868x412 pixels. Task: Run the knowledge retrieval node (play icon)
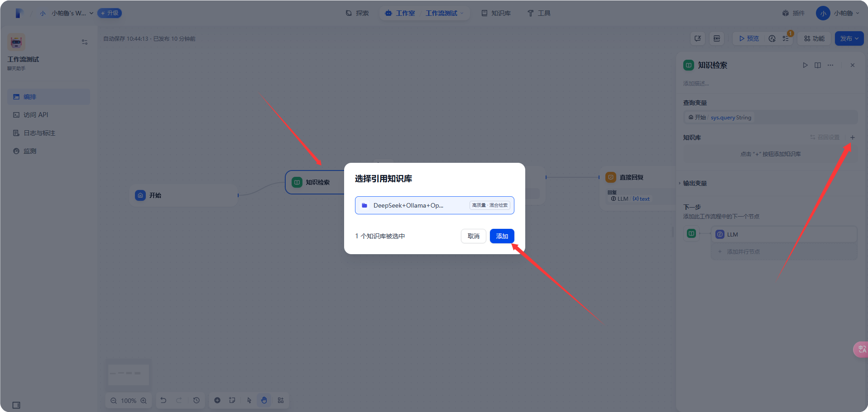(x=805, y=65)
